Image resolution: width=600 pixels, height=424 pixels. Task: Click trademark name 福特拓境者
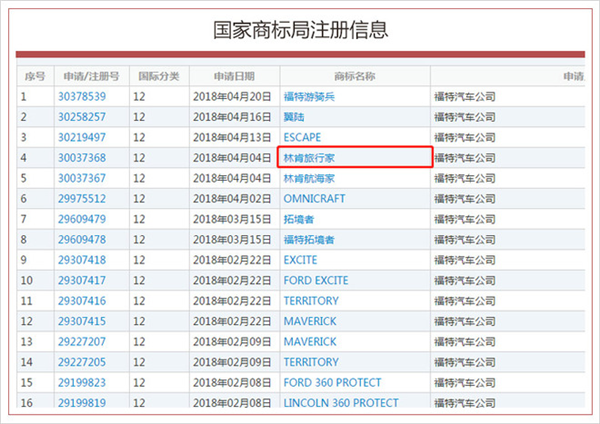point(309,240)
